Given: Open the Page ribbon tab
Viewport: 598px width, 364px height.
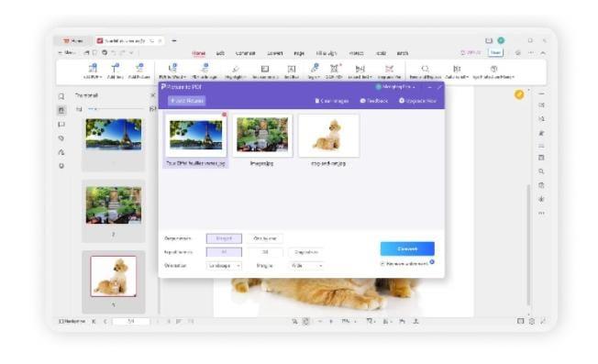Looking at the screenshot, I should point(299,53).
